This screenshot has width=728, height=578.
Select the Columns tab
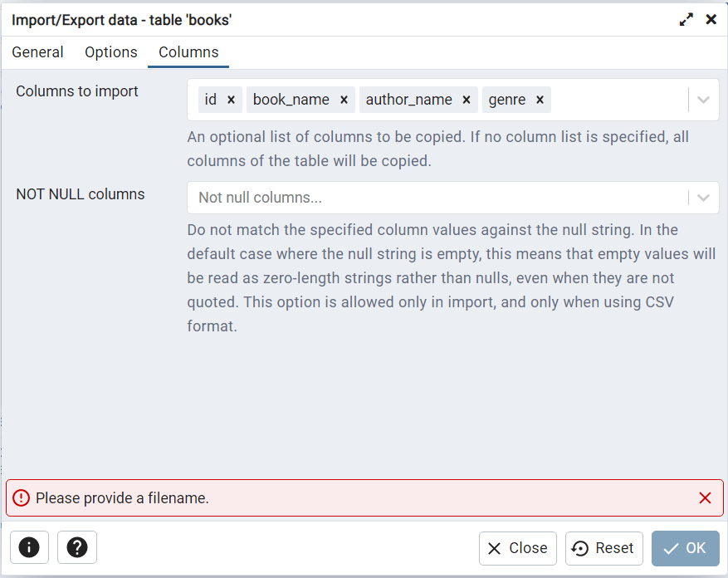point(188,52)
